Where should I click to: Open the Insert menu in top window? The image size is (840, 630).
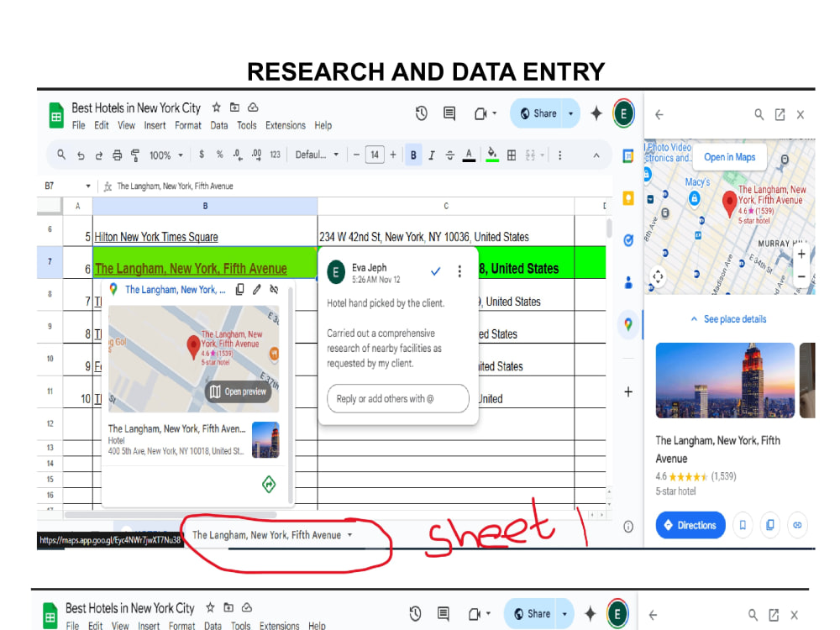(x=155, y=125)
